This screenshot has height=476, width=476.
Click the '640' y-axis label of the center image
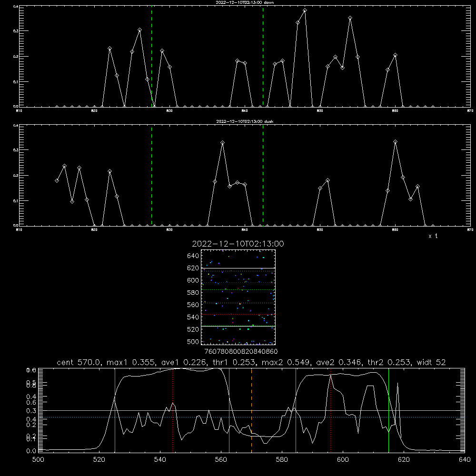193,256
